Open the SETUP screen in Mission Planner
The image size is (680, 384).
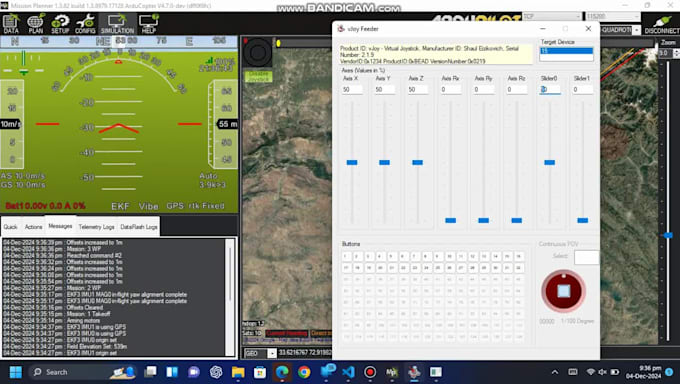pyautogui.click(x=60, y=23)
